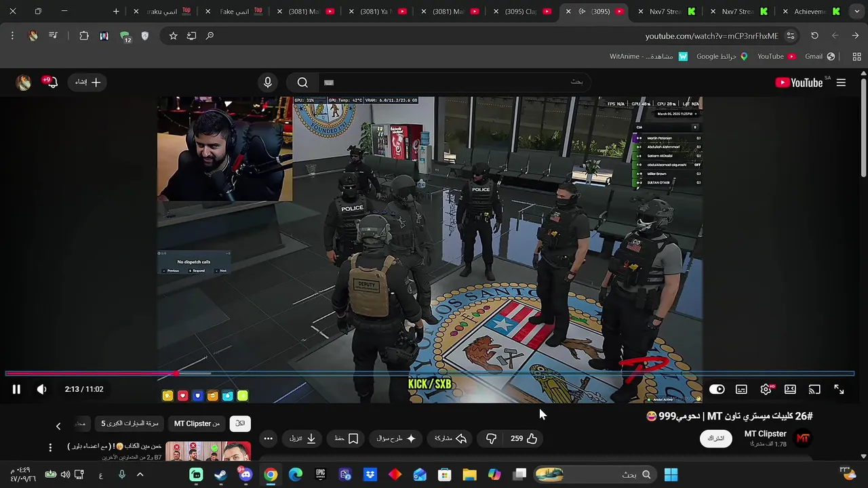
Task: Download the video via تنزيل
Action: [303, 439]
